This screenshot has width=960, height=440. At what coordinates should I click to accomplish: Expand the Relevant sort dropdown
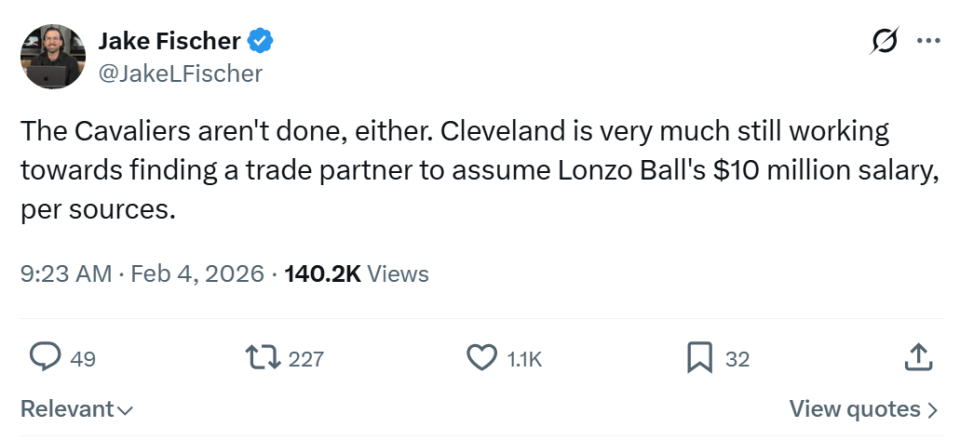(77, 409)
